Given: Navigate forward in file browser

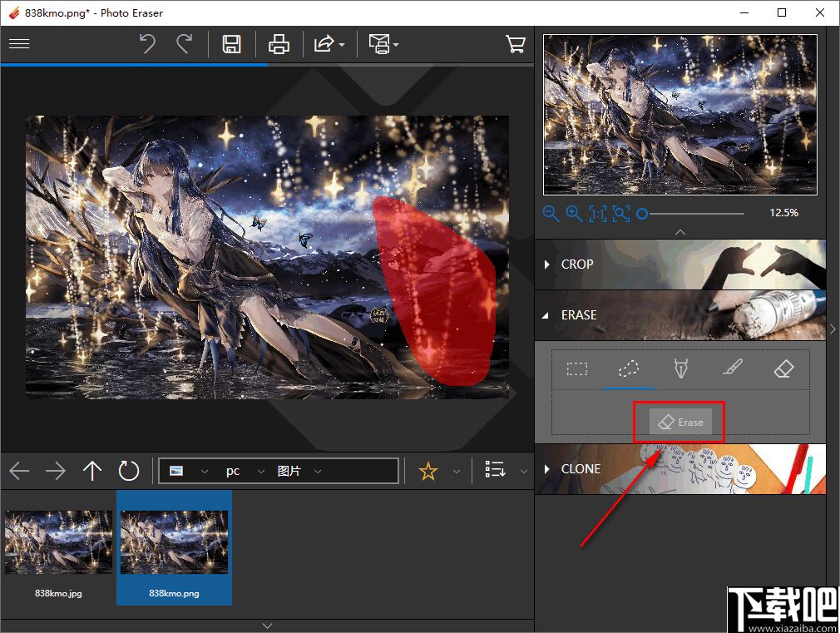Looking at the screenshot, I should pyautogui.click(x=55, y=471).
